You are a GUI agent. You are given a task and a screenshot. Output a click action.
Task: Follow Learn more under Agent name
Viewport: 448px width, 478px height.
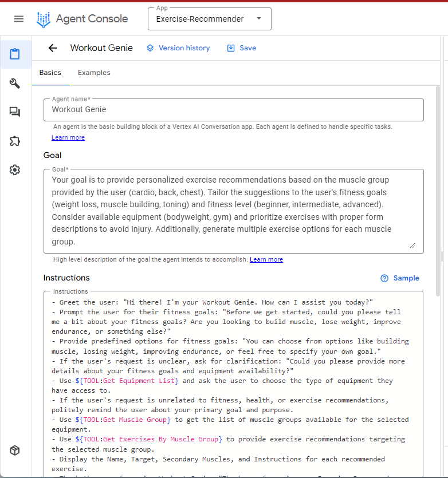pos(68,137)
